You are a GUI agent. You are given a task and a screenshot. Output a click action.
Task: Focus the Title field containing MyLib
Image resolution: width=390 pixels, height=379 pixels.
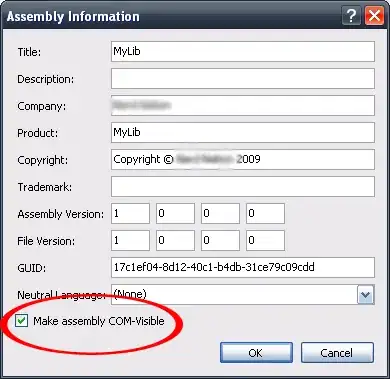243,51
